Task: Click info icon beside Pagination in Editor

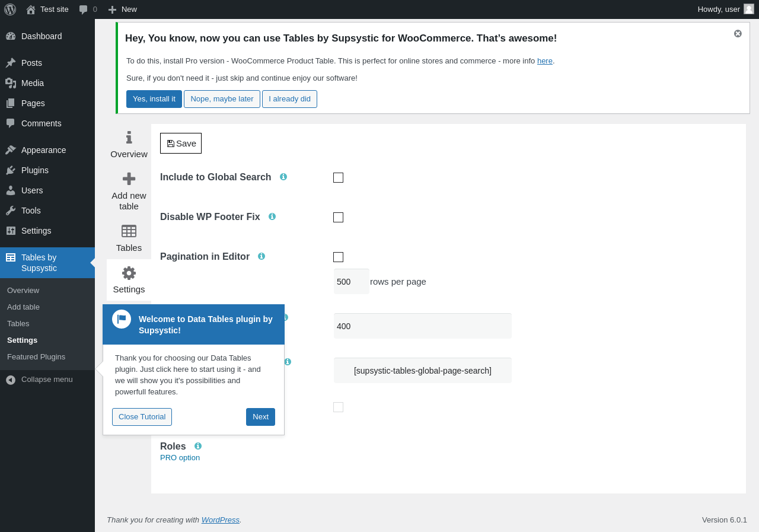Action: pos(261,256)
